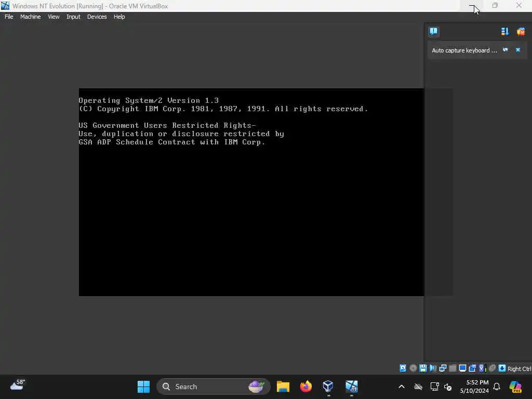The height and width of the screenshot is (399, 532).
Task: Open the Help menu
Action: [119, 17]
